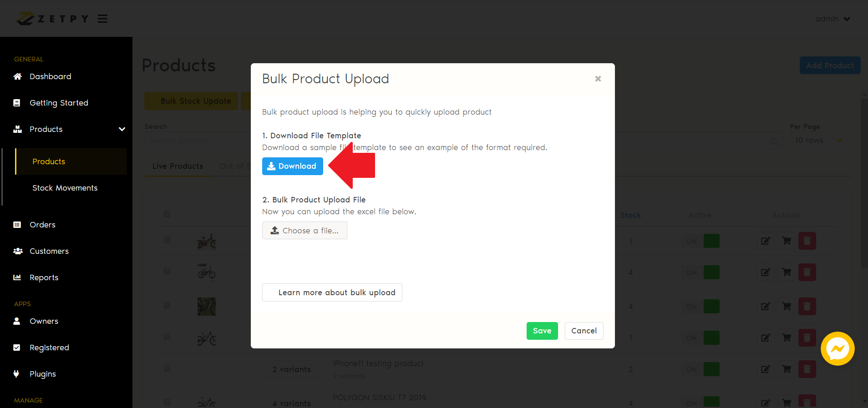Click the edit icon for the first product

coord(766,241)
